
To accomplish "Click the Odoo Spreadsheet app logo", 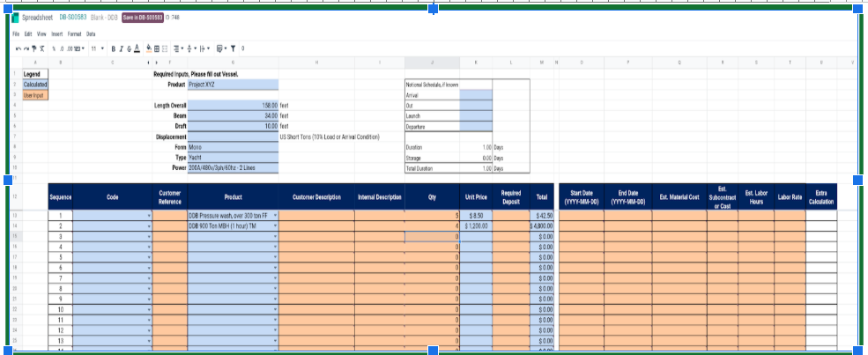I will point(16,17).
